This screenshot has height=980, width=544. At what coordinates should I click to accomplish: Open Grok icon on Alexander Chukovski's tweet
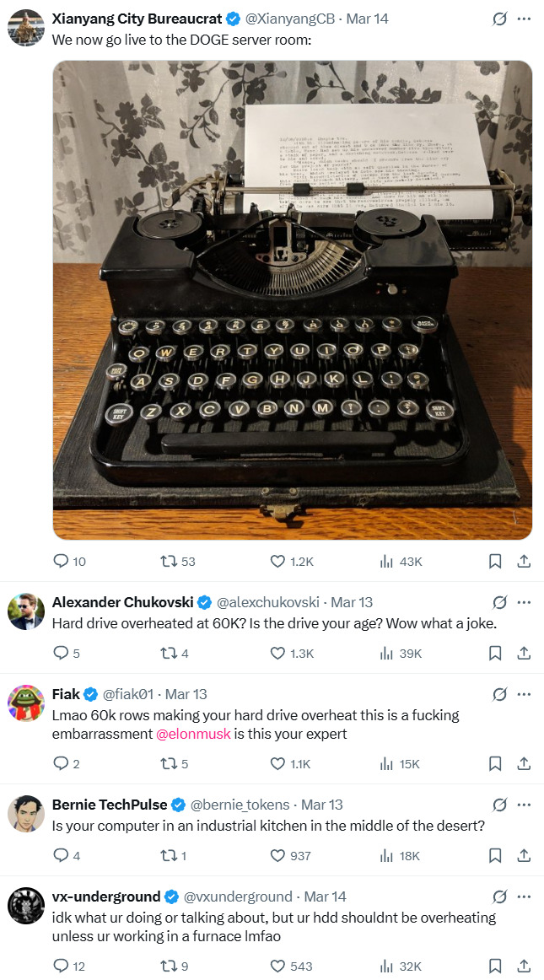coord(499,603)
